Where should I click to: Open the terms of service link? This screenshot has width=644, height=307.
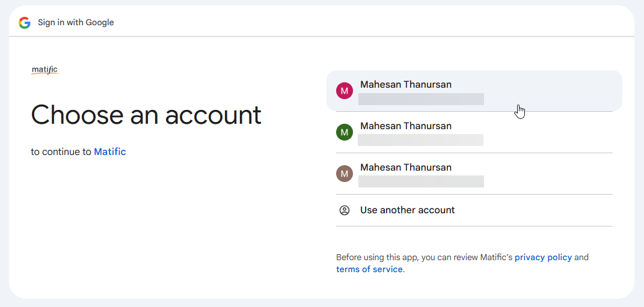pos(369,269)
